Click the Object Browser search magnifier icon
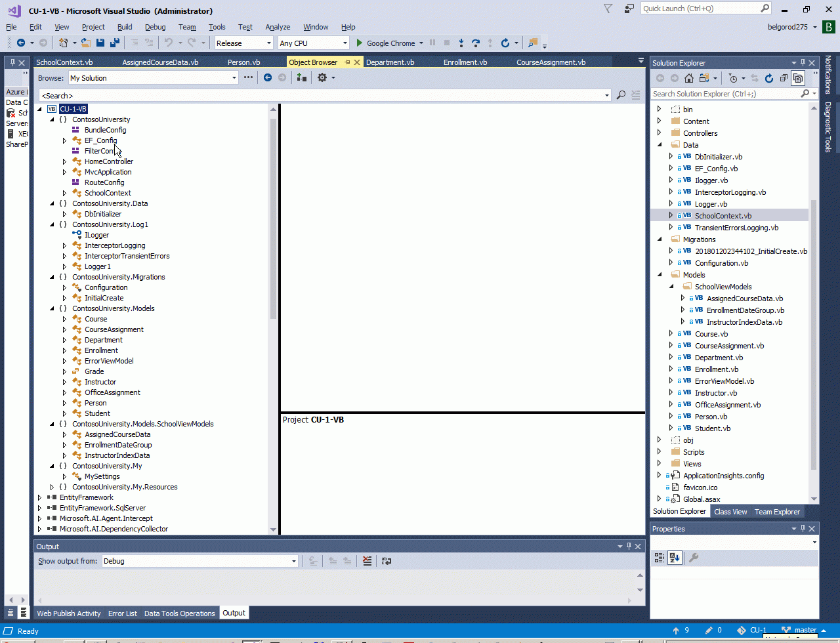Image resolution: width=840 pixels, height=643 pixels. [621, 95]
